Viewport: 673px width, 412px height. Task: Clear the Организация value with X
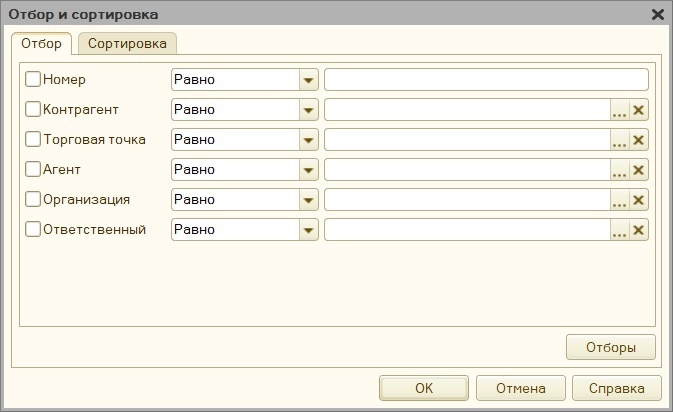coord(639,200)
